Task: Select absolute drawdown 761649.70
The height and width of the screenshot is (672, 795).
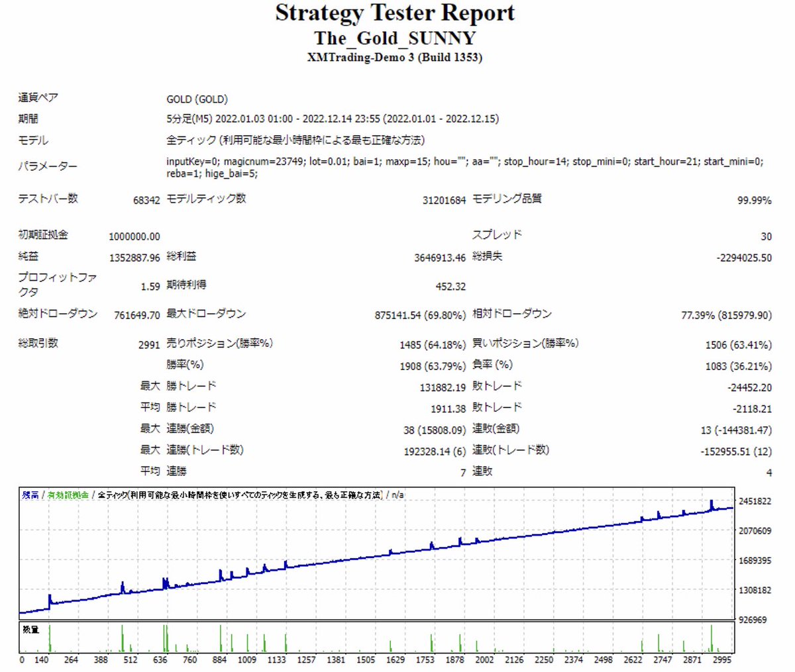Action: pyautogui.click(x=137, y=315)
